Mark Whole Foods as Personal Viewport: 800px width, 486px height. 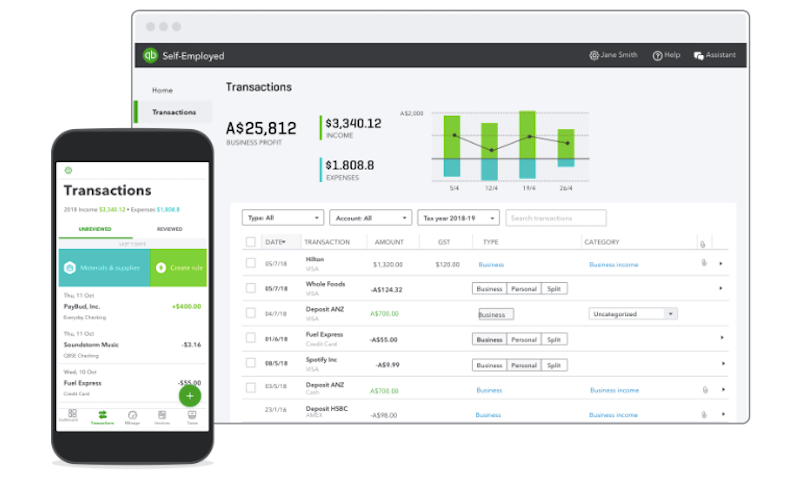pos(524,289)
